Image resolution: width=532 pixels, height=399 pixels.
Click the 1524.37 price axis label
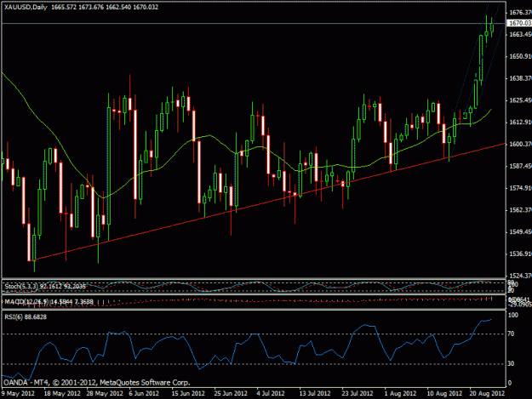pyautogui.click(x=520, y=276)
